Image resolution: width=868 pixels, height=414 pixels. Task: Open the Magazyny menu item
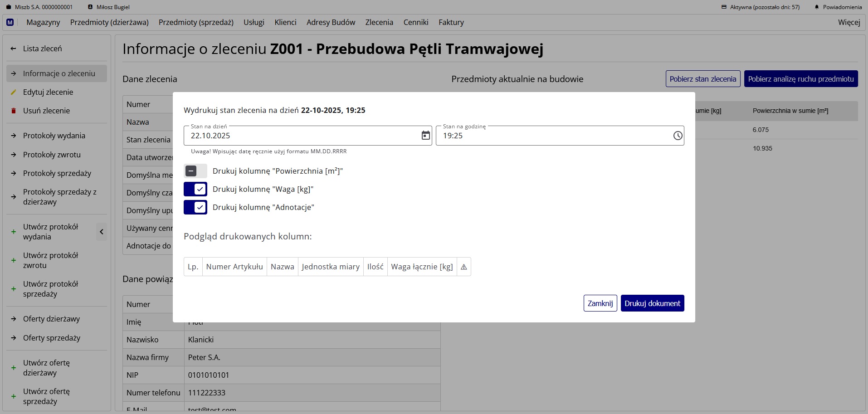point(43,22)
